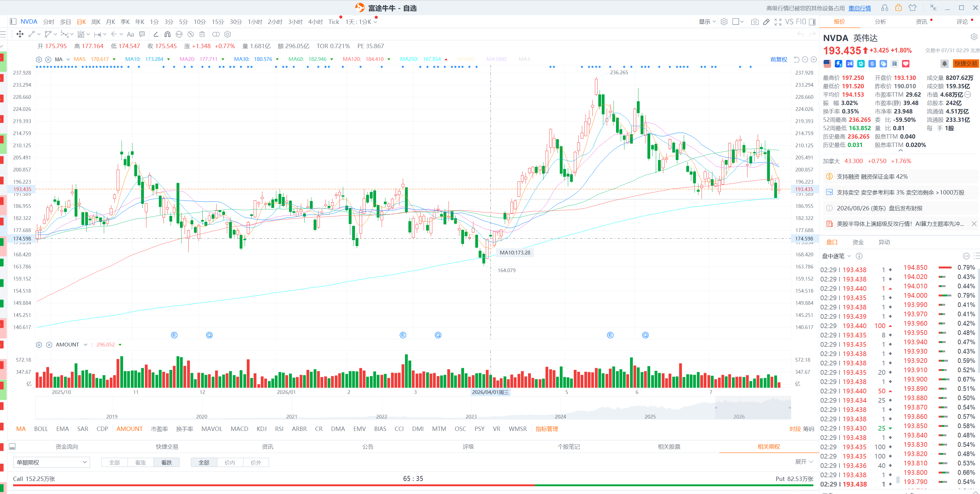This screenshot has height=494, width=980.
Task: Click the US flag market icon
Action: pos(827,63)
